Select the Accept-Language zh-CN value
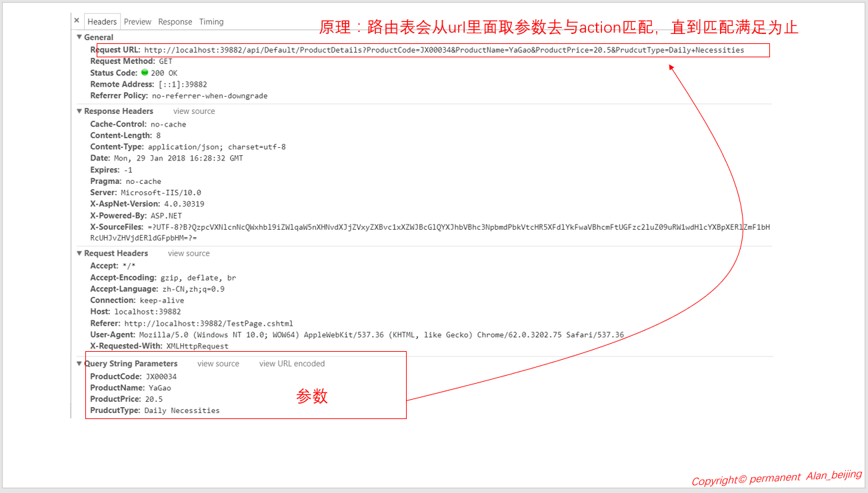This screenshot has width=868, height=493. [193, 289]
